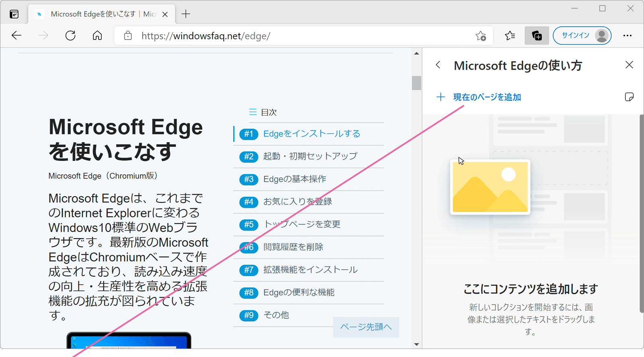Click ここにコンテンツを追加します text

click(x=530, y=289)
